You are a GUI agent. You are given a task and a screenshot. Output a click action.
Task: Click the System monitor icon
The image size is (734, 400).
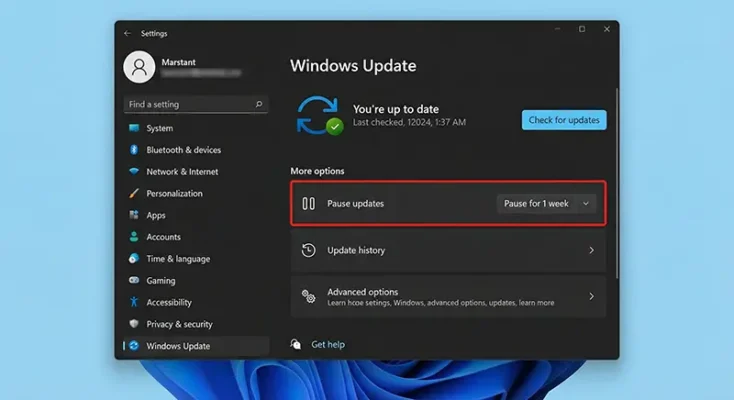click(134, 128)
